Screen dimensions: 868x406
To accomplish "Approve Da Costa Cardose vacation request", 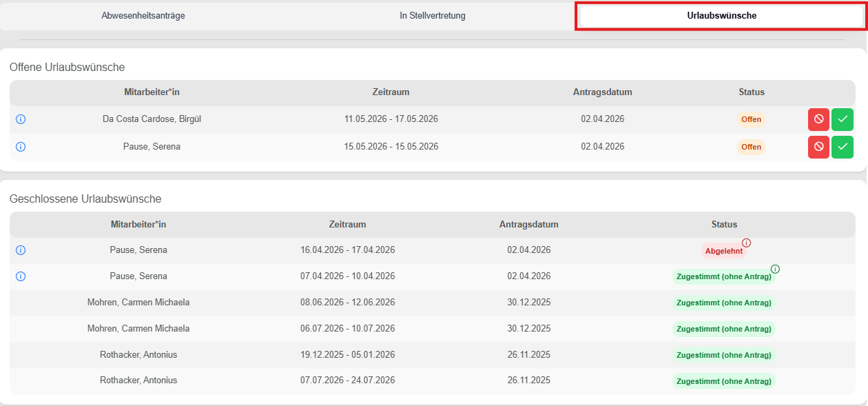I will (x=842, y=119).
